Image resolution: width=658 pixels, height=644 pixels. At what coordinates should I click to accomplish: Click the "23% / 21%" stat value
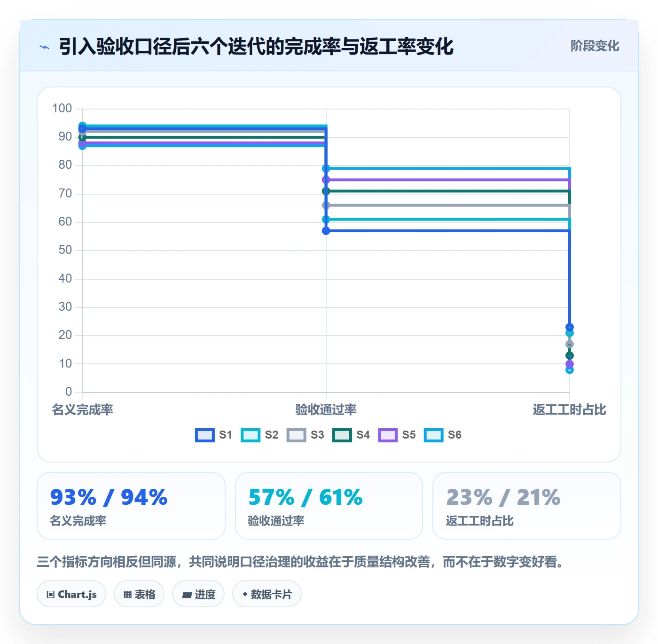click(503, 497)
